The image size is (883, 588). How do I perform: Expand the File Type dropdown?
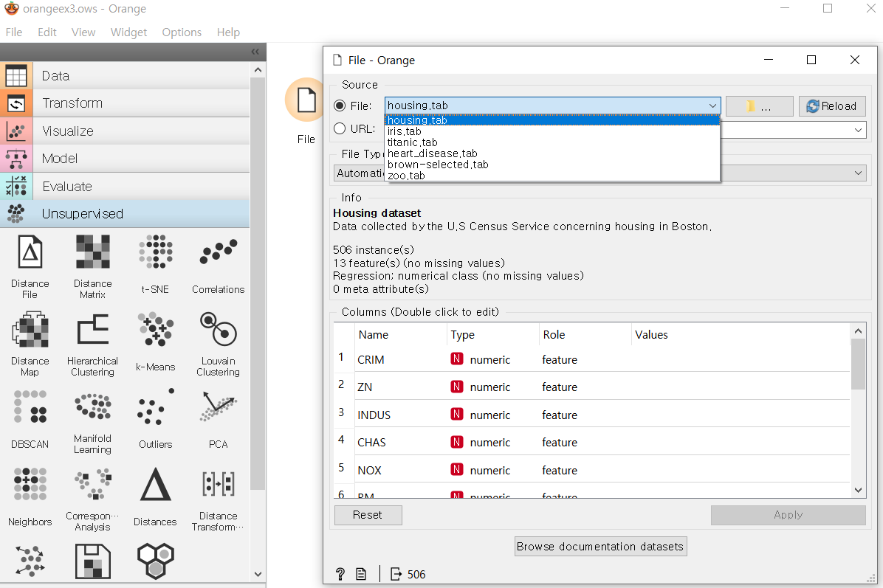[858, 173]
